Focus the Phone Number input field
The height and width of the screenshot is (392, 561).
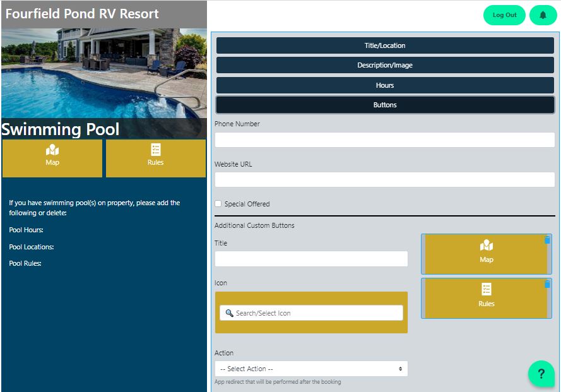point(384,140)
